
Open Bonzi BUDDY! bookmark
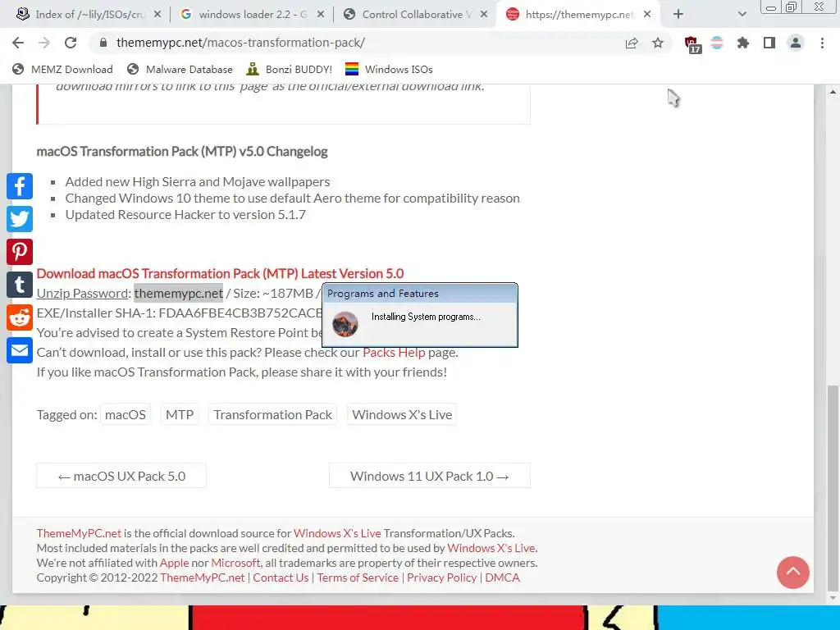pyautogui.click(x=290, y=69)
